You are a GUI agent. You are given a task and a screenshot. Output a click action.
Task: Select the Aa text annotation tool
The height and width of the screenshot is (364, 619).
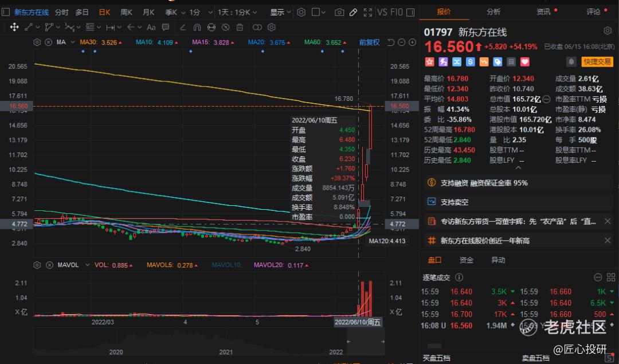click(x=151, y=28)
